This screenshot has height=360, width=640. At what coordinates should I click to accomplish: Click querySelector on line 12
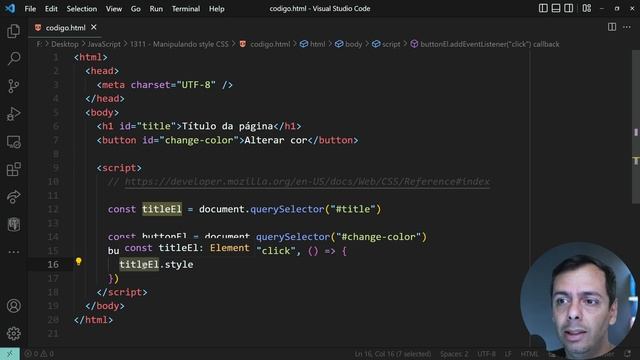tap(287, 209)
